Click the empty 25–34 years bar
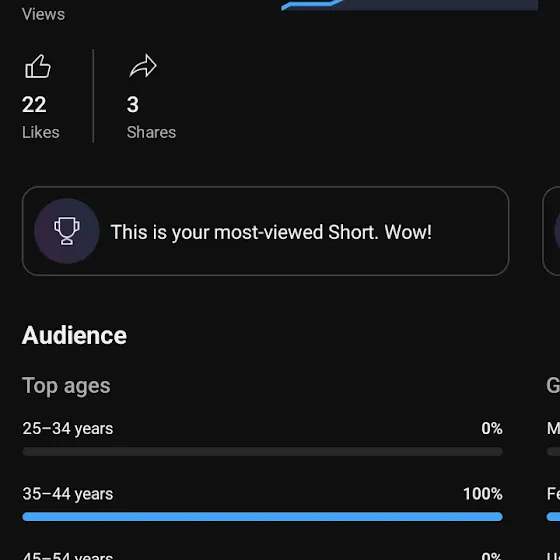560x560 pixels. [262, 452]
